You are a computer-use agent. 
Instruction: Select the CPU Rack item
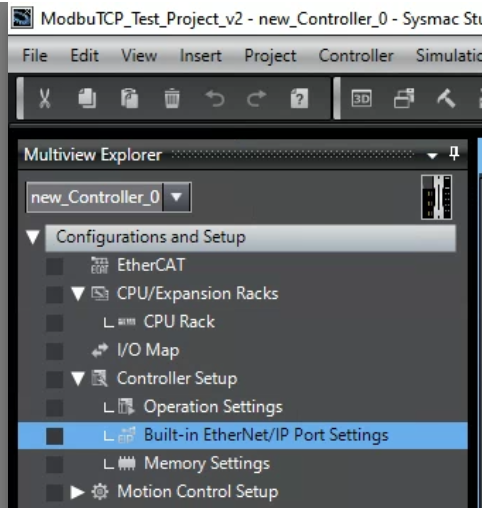point(179,322)
